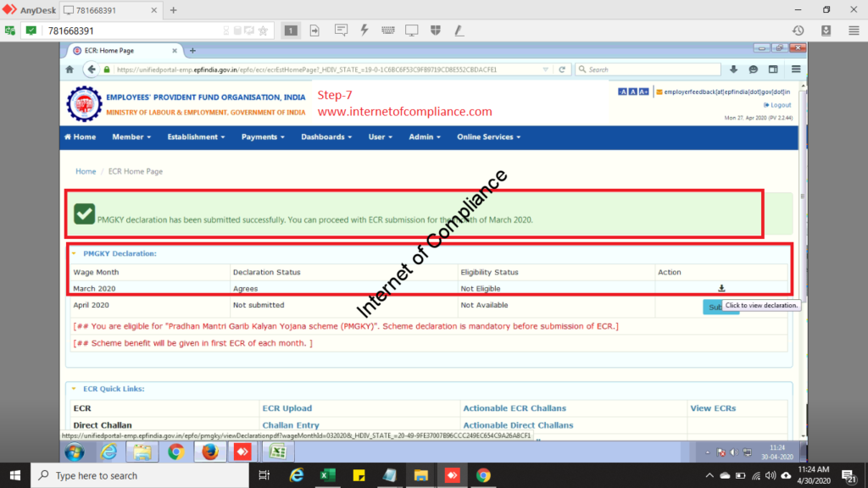Go back with Firefox back arrow
Viewport: 868px width, 488px height.
91,69
